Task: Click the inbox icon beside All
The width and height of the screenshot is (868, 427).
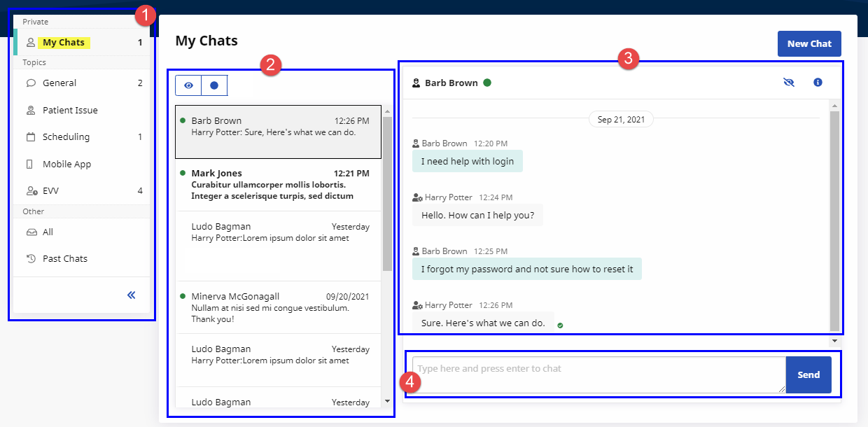Action: click(x=31, y=232)
